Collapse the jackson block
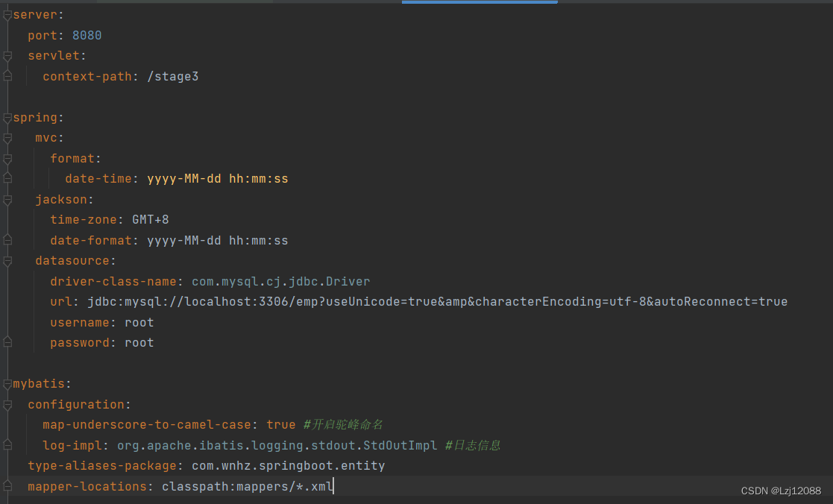Screen dimensions: 833x504 click(7, 199)
